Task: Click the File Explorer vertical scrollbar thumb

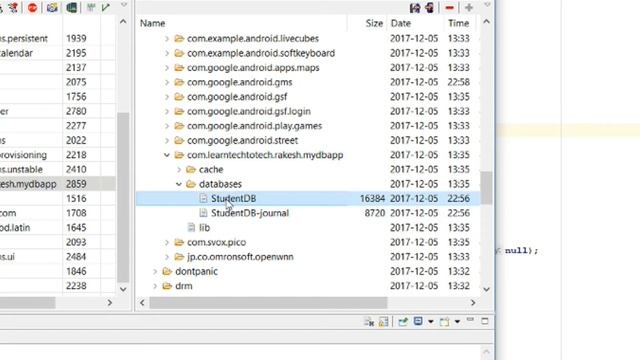Action: click(486, 187)
